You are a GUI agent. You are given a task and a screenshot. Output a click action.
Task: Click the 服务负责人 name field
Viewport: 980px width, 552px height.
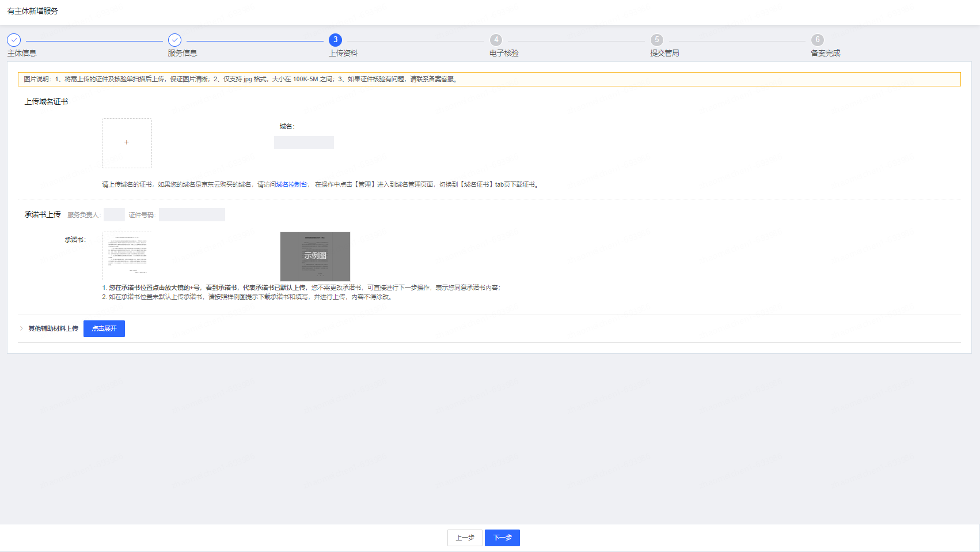(114, 215)
